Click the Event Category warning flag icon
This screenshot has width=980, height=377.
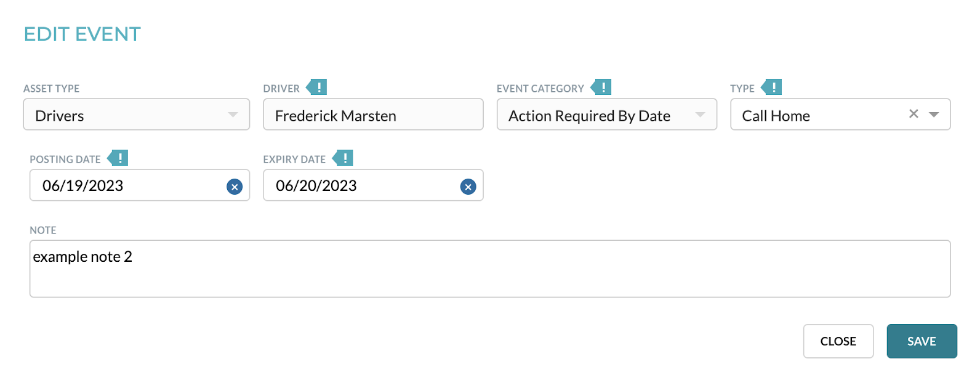pyautogui.click(x=601, y=87)
